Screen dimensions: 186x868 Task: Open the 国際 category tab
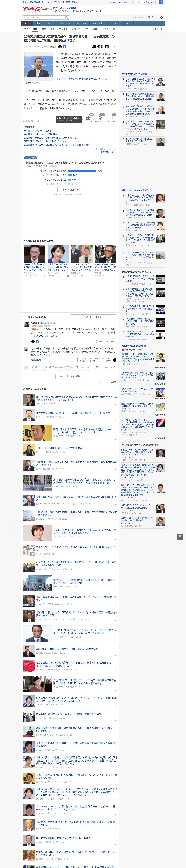(x=44, y=29)
